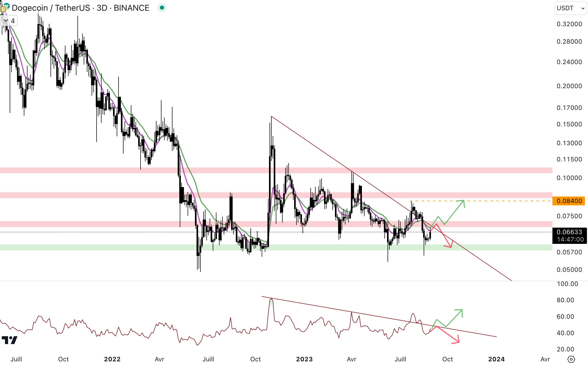Click the green market status dot
Image resolution: width=588 pixels, height=365 pixels.
(162, 8)
